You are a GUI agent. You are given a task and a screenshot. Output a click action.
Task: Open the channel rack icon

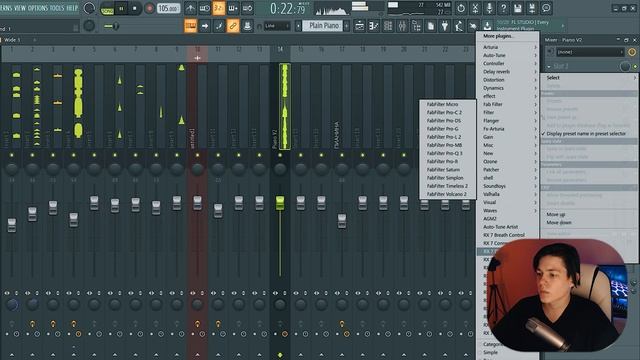388,26
